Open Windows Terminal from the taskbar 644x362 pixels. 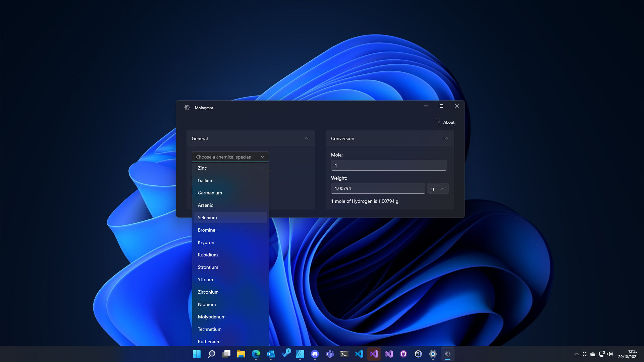tap(344, 354)
